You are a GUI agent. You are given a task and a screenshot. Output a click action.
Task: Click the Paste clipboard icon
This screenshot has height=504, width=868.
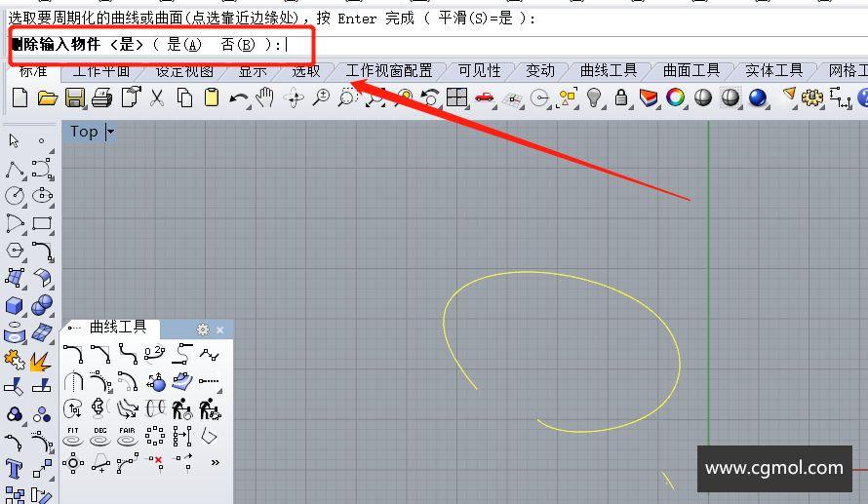[212, 97]
